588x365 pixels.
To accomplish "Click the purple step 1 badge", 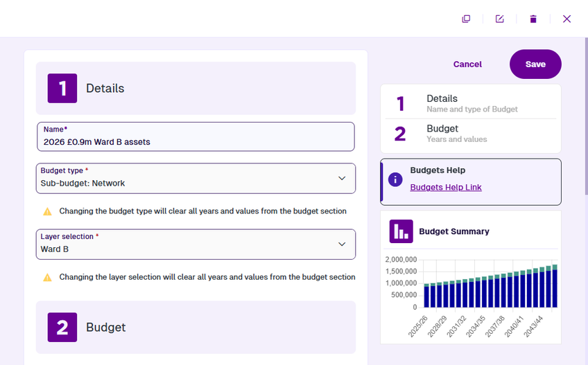I will (62, 88).
